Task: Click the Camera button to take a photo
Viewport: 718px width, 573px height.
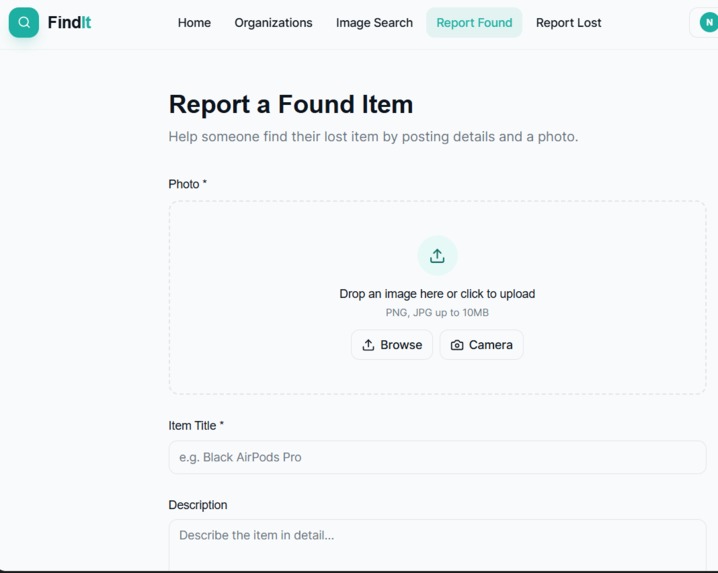Action: click(x=482, y=345)
